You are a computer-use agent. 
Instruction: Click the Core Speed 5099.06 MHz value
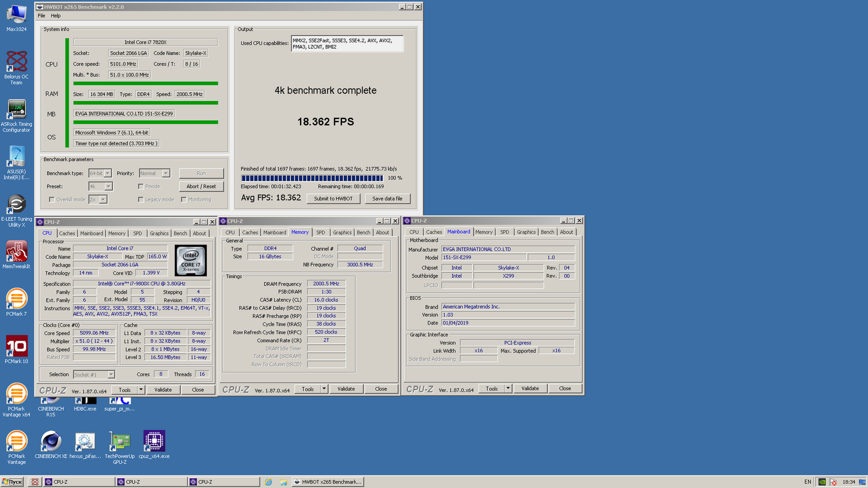pyautogui.click(x=94, y=333)
